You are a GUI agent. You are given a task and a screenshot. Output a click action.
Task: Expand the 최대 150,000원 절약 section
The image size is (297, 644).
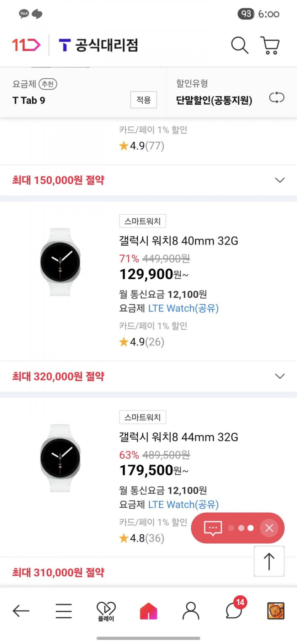tap(280, 180)
